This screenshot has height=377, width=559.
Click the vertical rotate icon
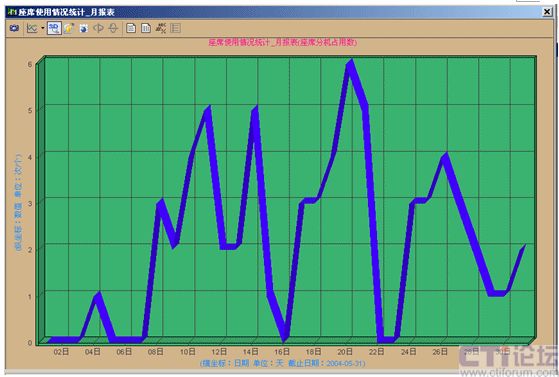(113, 28)
